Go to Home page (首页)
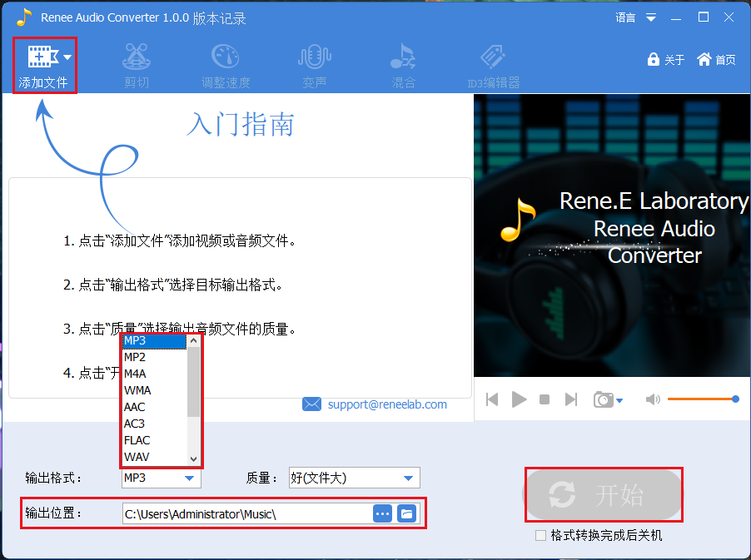751x560 pixels. click(x=716, y=59)
